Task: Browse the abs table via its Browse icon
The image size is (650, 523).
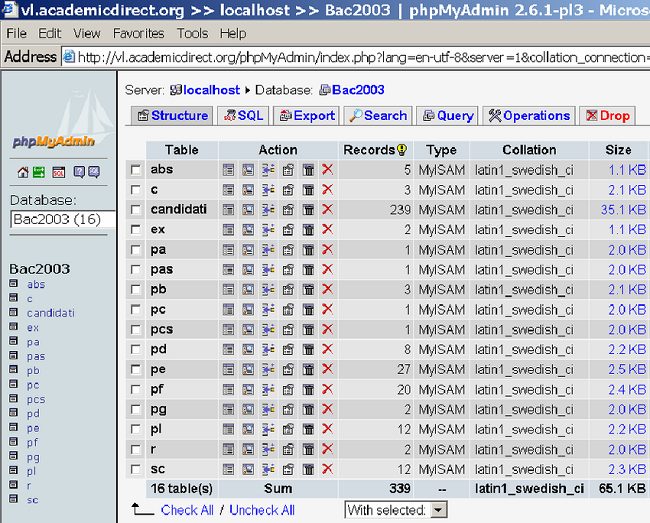Action: (228, 169)
